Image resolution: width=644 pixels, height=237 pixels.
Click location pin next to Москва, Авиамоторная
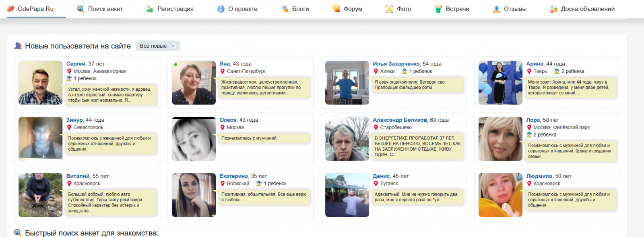[x=69, y=71]
